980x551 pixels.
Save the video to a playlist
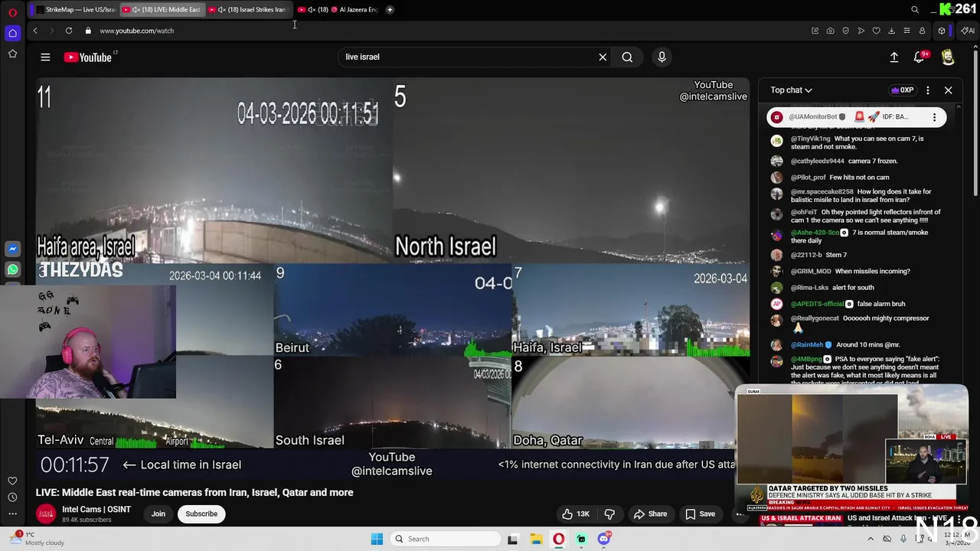pyautogui.click(x=700, y=514)
